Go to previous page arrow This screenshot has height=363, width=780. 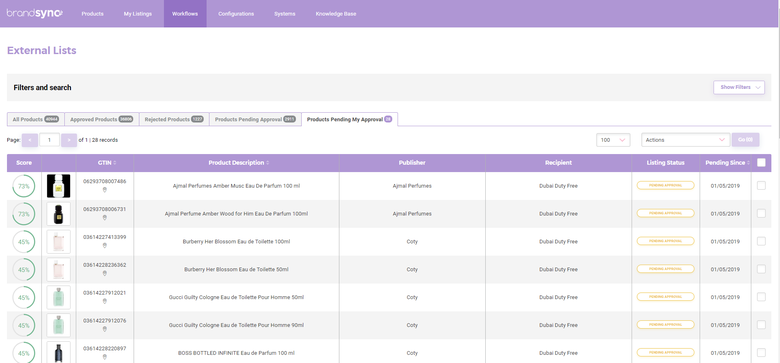(x=30, y=140)
